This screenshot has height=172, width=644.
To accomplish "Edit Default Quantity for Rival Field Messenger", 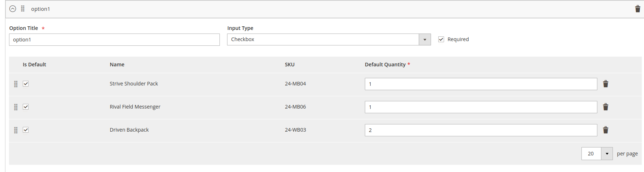I will (x=481, y=107).
